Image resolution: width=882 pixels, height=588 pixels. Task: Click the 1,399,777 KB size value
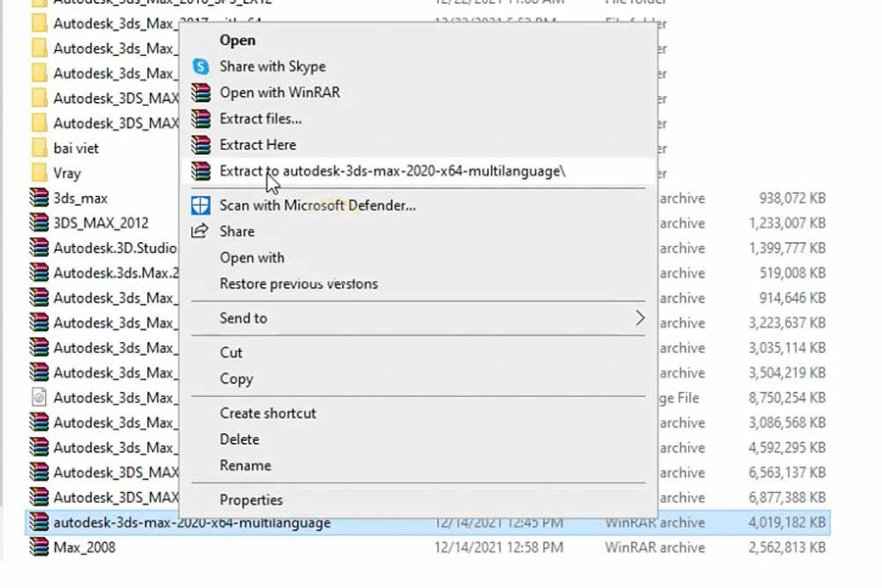coord(787,248)
